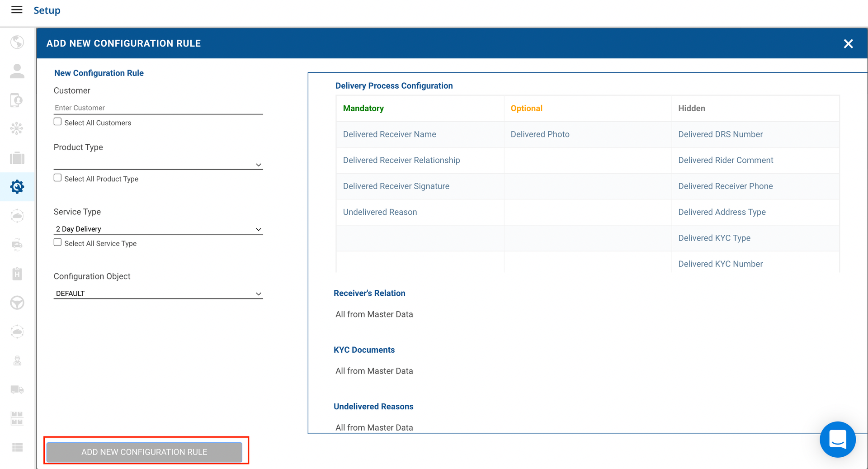The width and height of the screenshot is (868, 469).
Task: Click the Enter Customer input field
Action: 158,108
